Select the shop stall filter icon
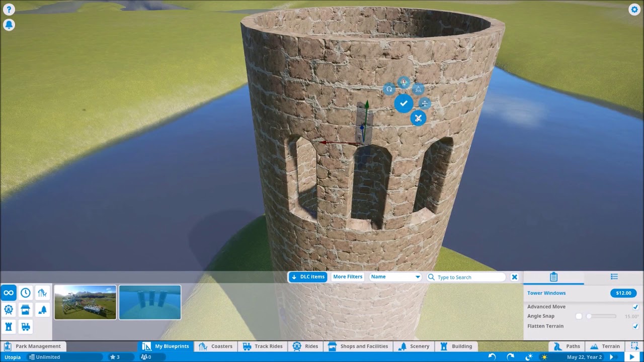This screenshot has height=362, width=644. click(x=26, y=310)
